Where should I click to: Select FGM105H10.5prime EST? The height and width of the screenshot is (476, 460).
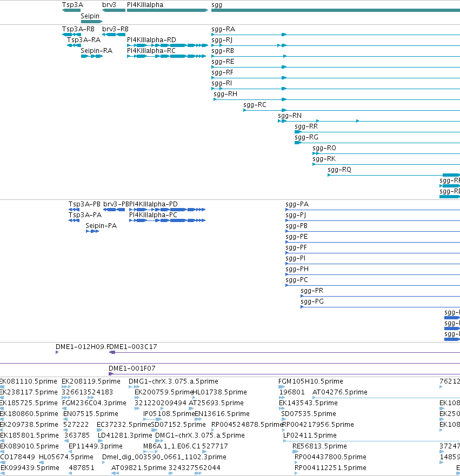click(282, 387)
